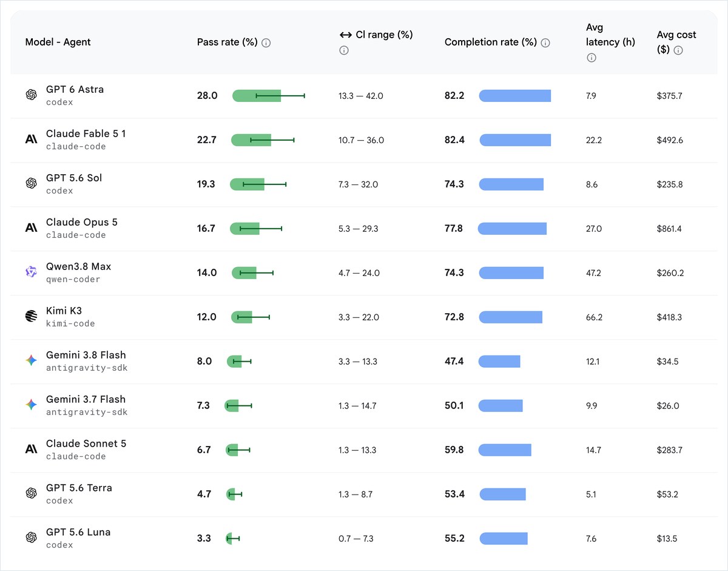The width and height of the screenshot is (728, 571).
Task: Select the Claude Sonnet 5 model name
Action: (x=86, y=444)
